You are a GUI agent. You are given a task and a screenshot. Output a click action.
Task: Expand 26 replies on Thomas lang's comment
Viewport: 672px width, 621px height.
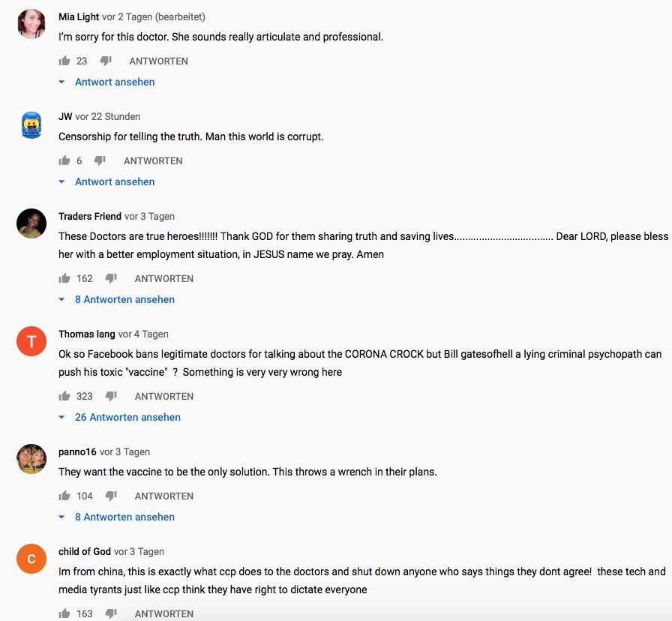[127, 417]
